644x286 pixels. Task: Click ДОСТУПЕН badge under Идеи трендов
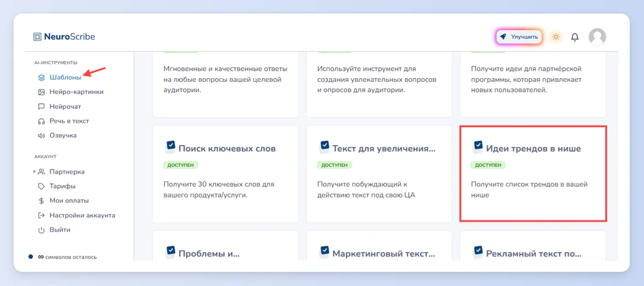click(488, 165)
